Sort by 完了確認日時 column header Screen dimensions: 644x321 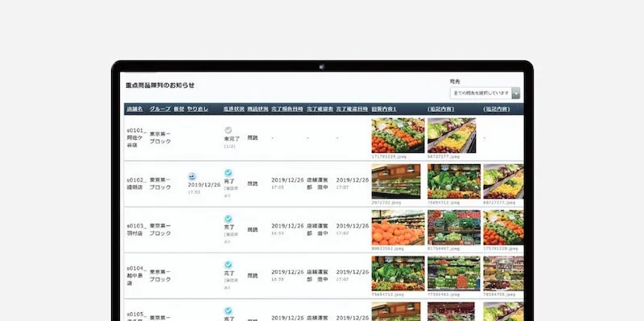pyautogui.click(x=352, y=109)
